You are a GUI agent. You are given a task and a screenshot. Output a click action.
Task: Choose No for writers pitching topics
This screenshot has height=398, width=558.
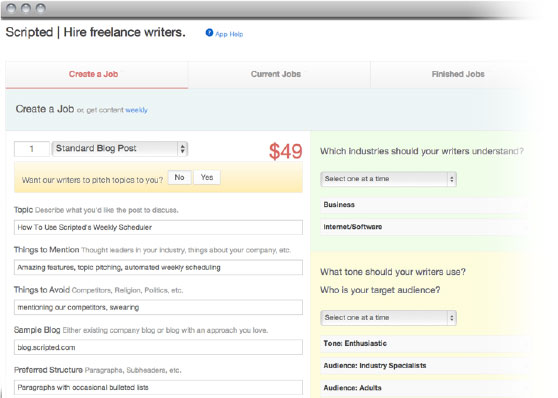pos(179,177)
